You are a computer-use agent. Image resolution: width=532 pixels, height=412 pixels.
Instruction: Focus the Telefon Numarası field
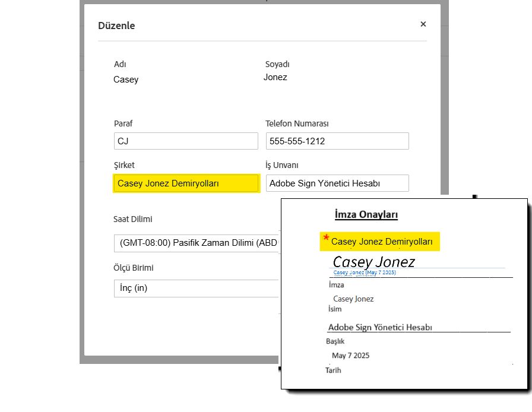337,141
